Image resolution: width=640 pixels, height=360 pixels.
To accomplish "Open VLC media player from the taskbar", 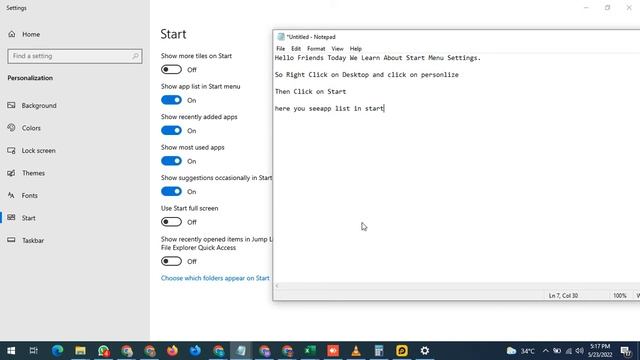I will [x=356, y=351].
